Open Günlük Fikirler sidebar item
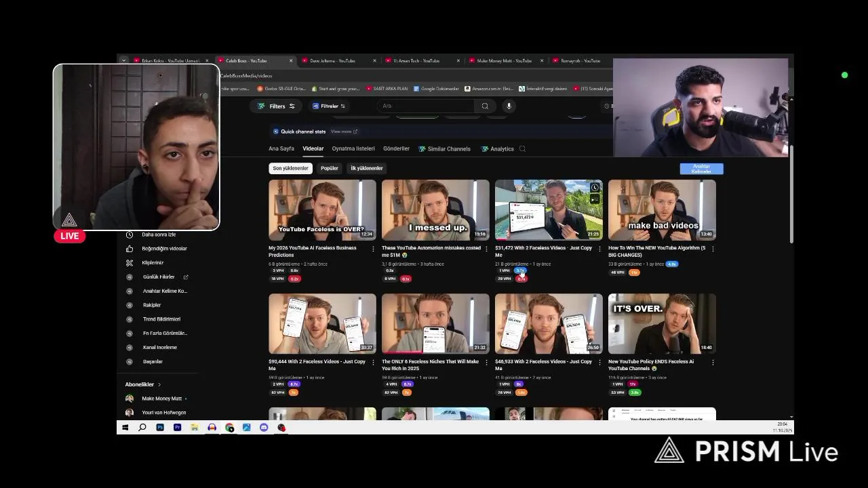The height and width of the screenshot is (488, 868). click(x=158, y=277)
